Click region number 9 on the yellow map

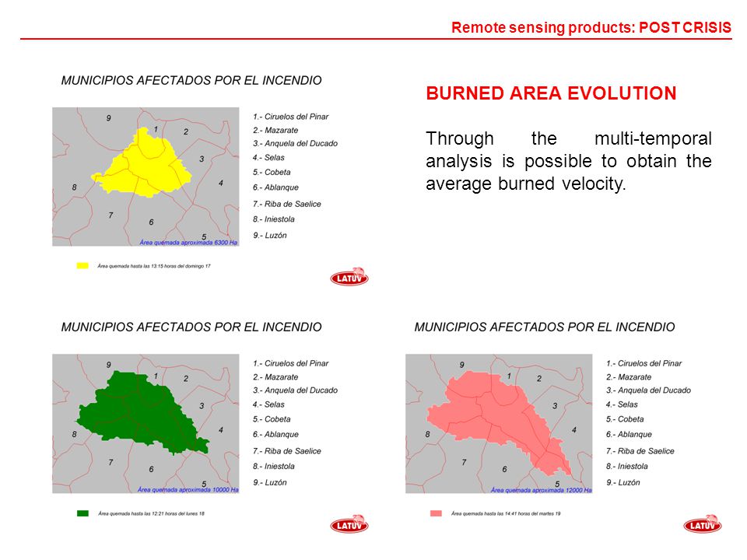[x=109, y=117]
